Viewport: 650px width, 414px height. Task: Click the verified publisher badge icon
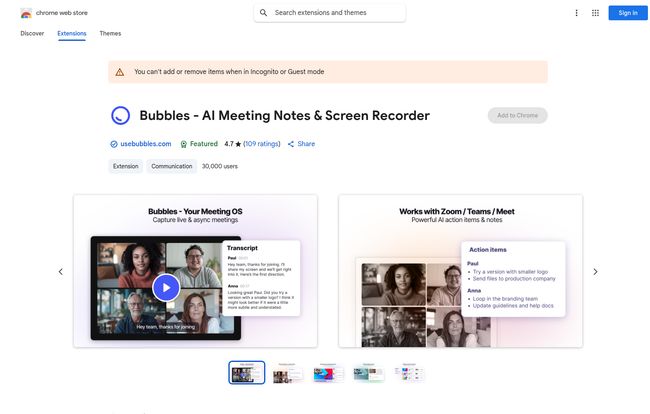pos(114,144)
